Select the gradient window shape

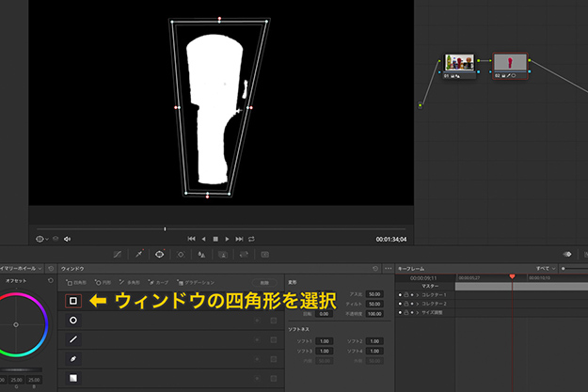tap(73, 378)
